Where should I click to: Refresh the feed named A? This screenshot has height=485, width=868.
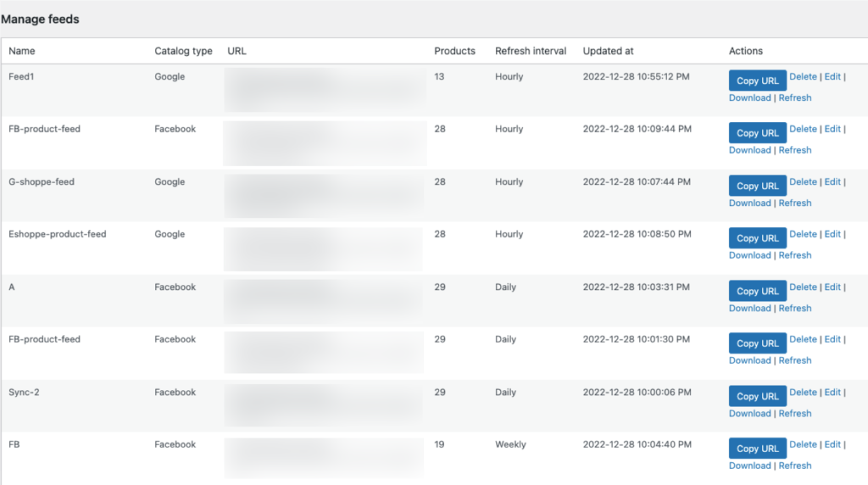(x=795, y=309)
